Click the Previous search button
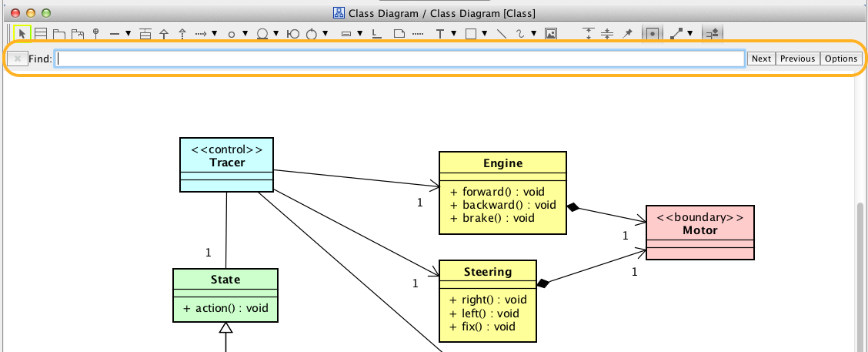This screenshot has height=352, width=868. tap(797, 59)
